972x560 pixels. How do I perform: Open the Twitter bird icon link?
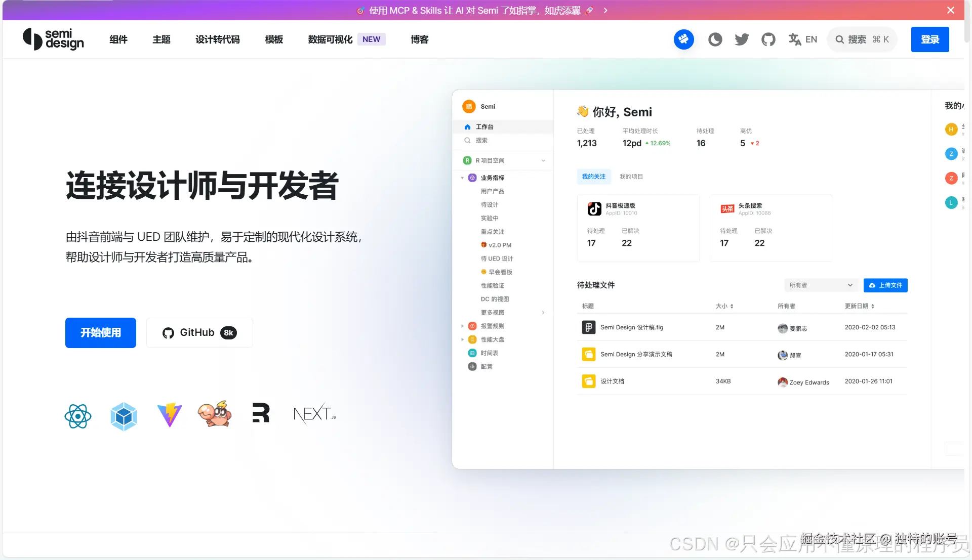click(x=742, y=39)
